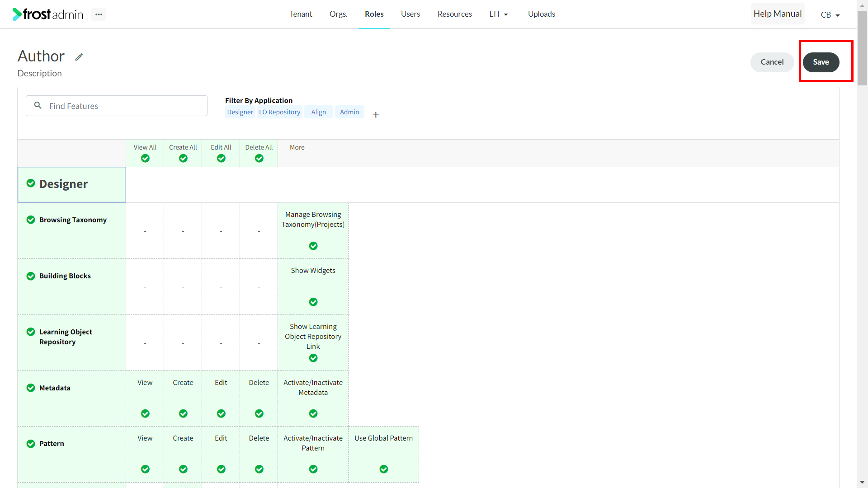
Task: Toggle Pattern Delete permission check
Action: coord(259,469)
